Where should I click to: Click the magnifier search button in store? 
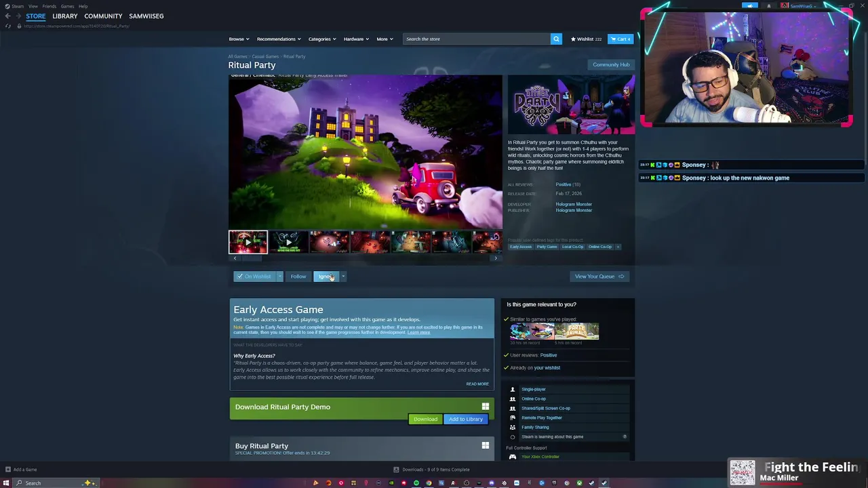(x=556, y=39)
